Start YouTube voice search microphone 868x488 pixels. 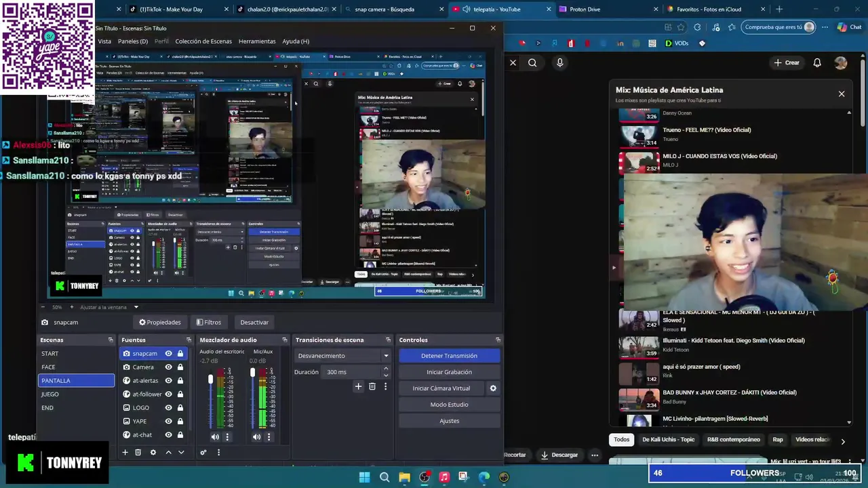click(559, 62)
